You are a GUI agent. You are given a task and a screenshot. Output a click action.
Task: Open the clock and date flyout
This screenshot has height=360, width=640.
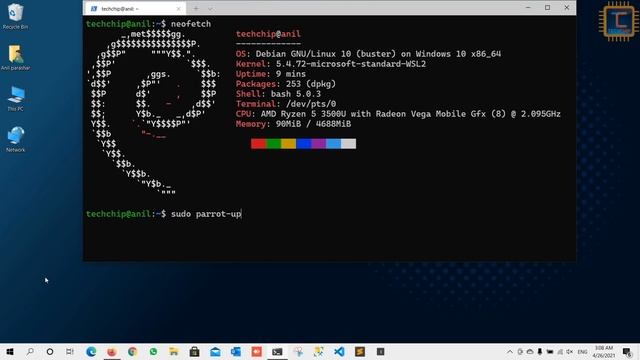tap(604, 351)
